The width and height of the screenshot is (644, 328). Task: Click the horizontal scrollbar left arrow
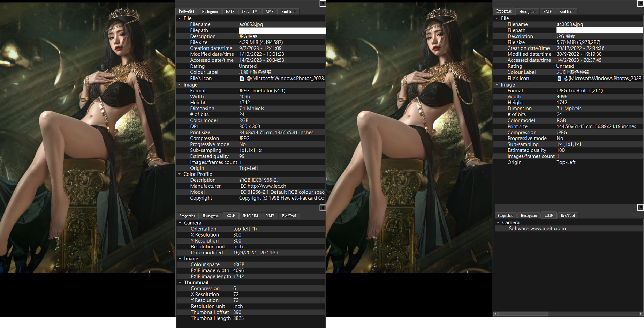click(495, 314)
